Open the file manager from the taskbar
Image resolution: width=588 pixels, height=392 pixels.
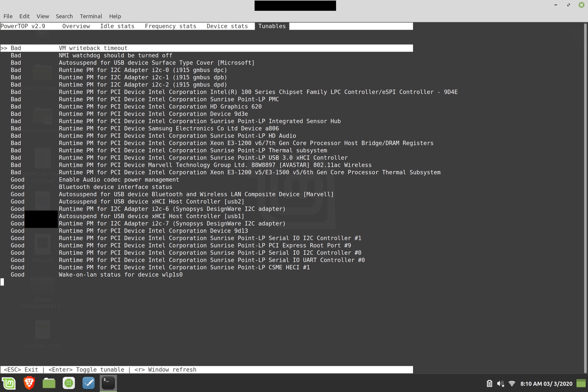click(x=49, y=383)
